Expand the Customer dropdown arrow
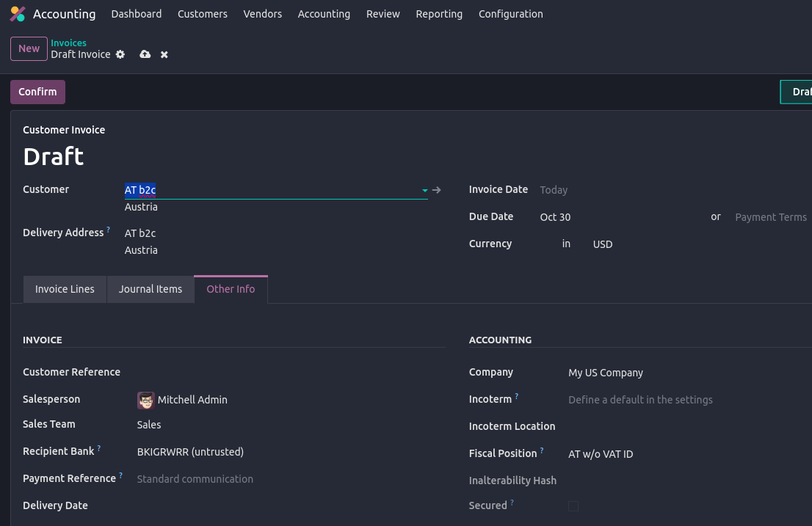The width and height of the screenshot is (812, 526). (424, 191)
